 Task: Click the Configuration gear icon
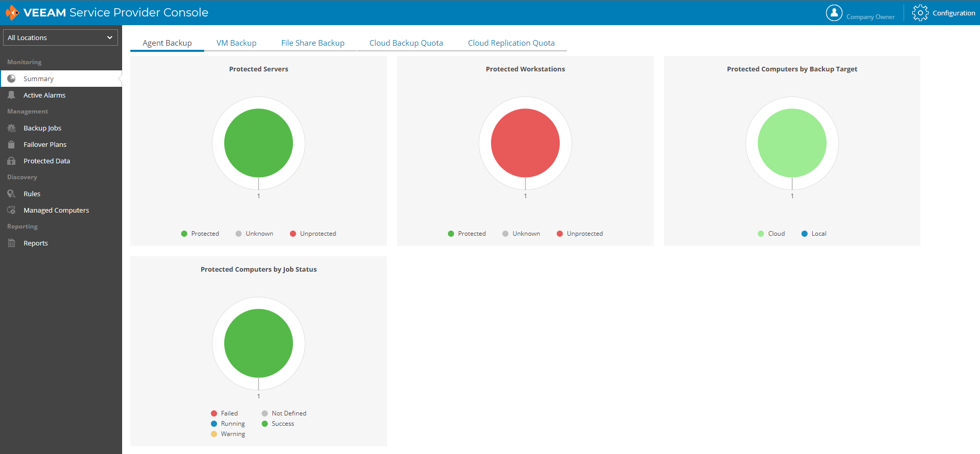pyautogui.click(x=920, y=13)
